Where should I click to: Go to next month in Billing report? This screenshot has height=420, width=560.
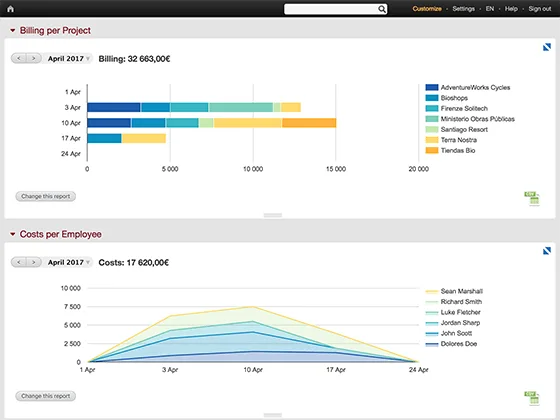pyautogui.click(x=34, y=58)
